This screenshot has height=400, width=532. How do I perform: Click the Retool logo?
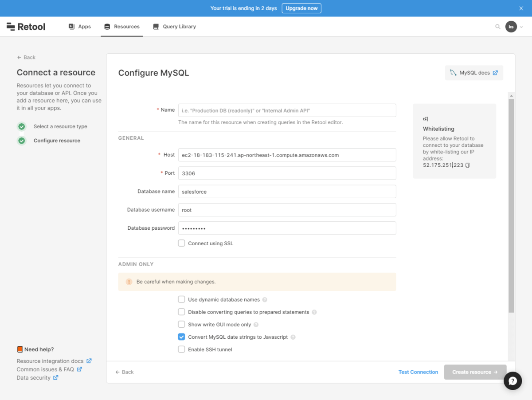coord(26,27)
